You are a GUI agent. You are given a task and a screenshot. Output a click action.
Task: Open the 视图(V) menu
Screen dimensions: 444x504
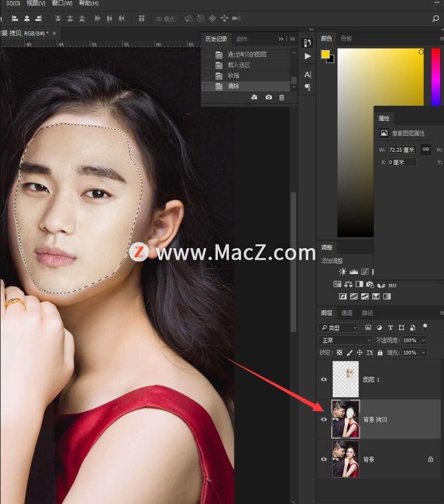[36, 3]
